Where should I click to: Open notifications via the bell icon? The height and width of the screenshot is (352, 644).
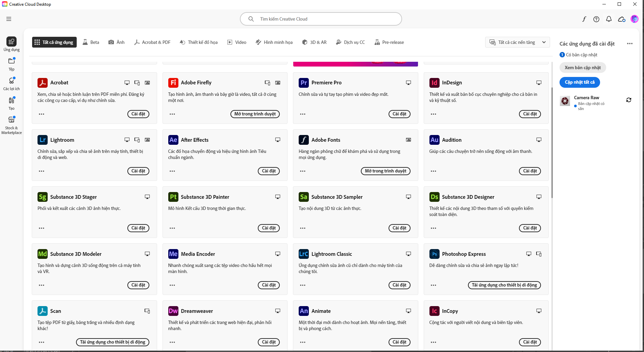(x=609, y=19)
